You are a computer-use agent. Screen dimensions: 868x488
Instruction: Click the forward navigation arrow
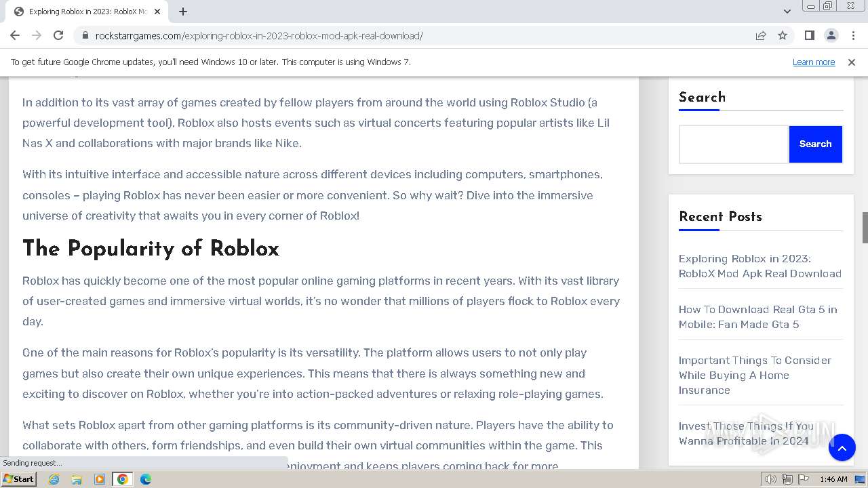click(x=37, y=35)
